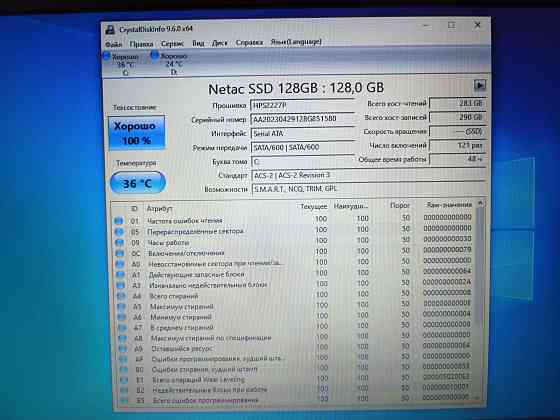Image resolution: width=560 pixels, height=420 pixels.
Task: Click the Атрибут column header
Action: 159,208
